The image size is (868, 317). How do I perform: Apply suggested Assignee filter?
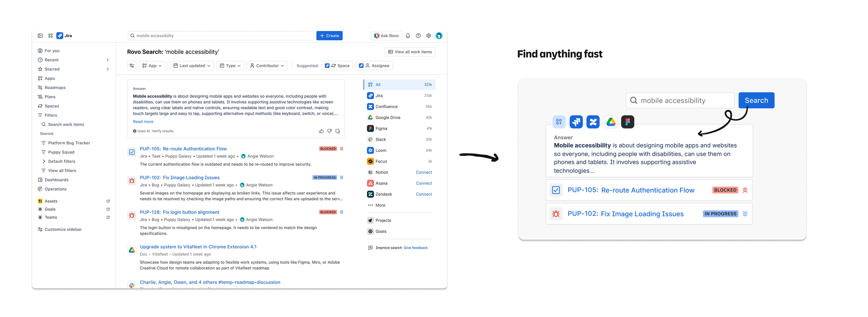[x=374, y=66]
